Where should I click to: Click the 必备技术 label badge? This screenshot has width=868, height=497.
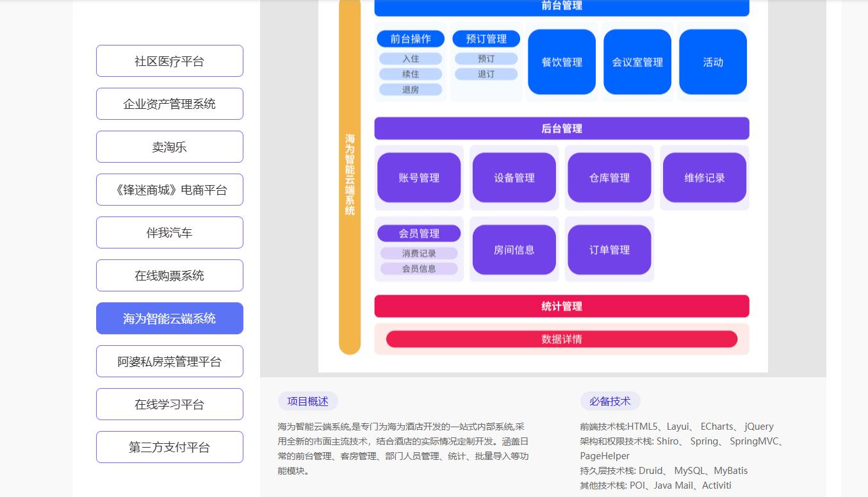[610, 402]
